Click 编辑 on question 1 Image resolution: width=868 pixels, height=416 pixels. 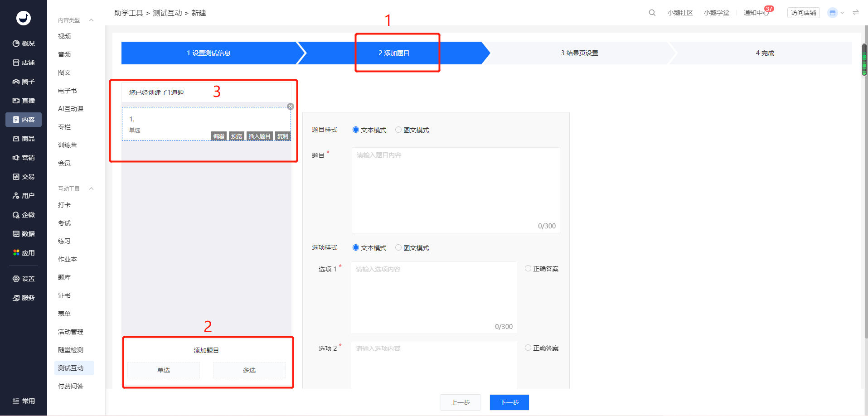(x=219, y=136)
